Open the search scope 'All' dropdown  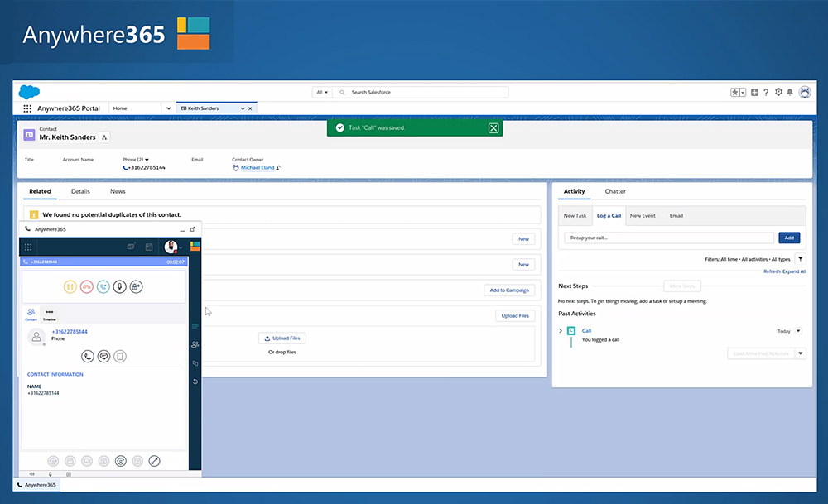[322, 93]
